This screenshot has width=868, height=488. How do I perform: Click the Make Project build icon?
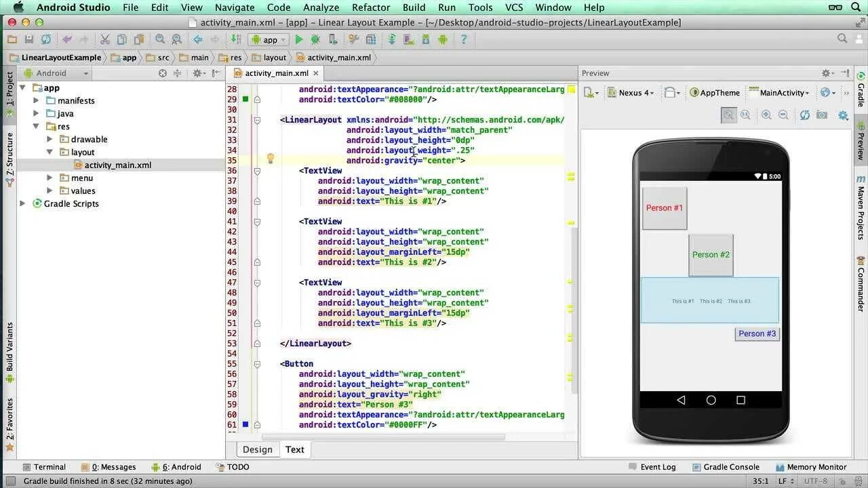tap(235, 39)
